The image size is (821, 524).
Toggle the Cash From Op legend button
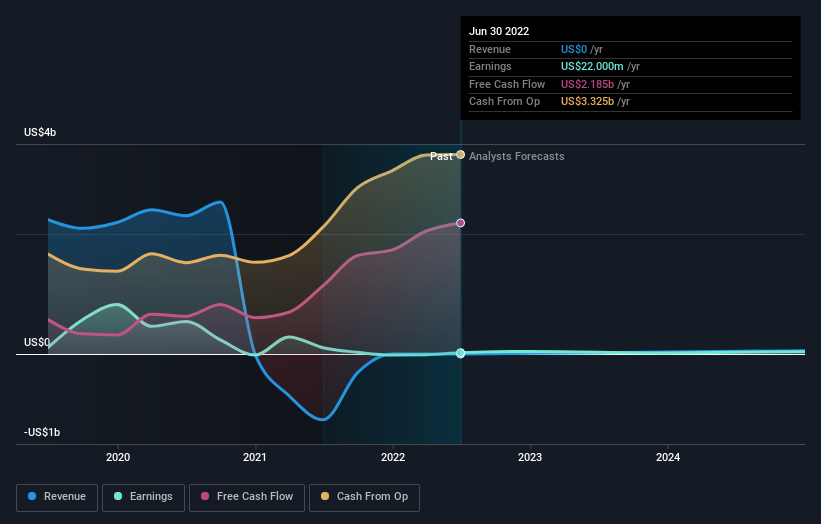point(364,497)
